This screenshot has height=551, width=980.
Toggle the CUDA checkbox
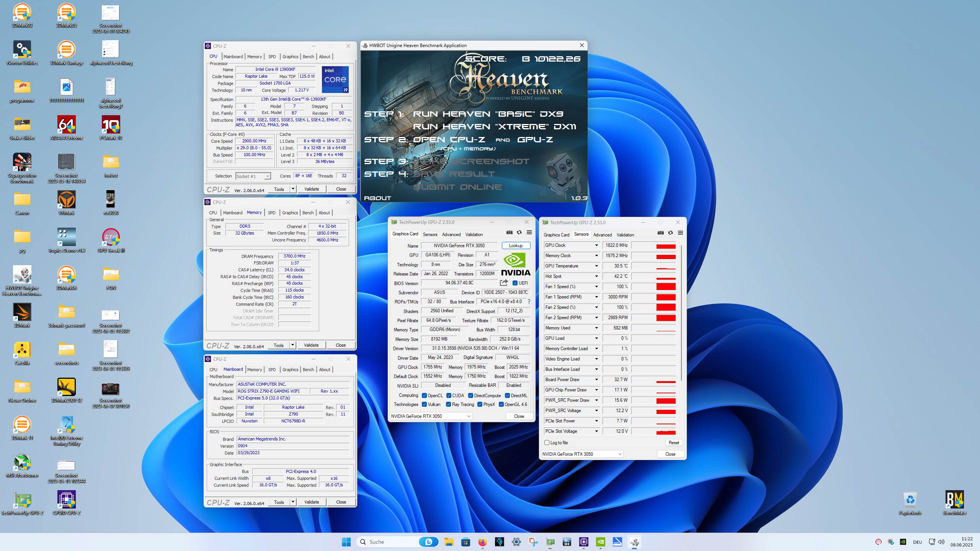[448, 396]
